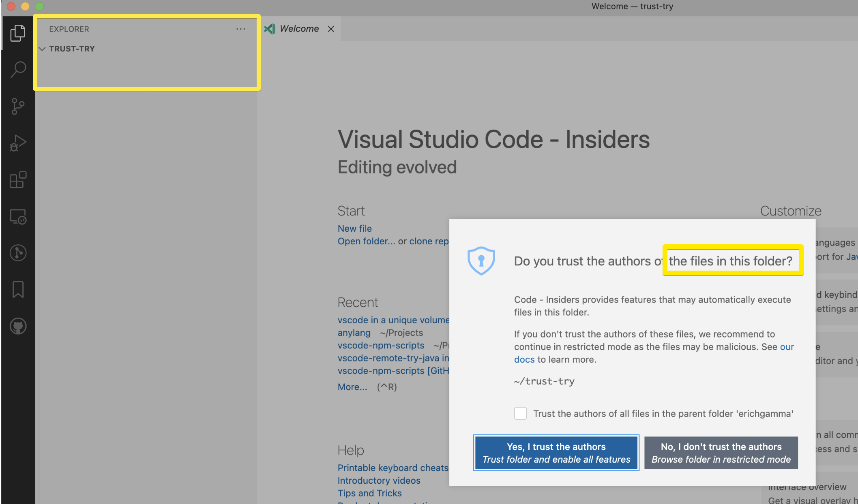Click "Yes, I trust the authors"
Viewport: 858px width, 504px height.
(x=556, y=453)
